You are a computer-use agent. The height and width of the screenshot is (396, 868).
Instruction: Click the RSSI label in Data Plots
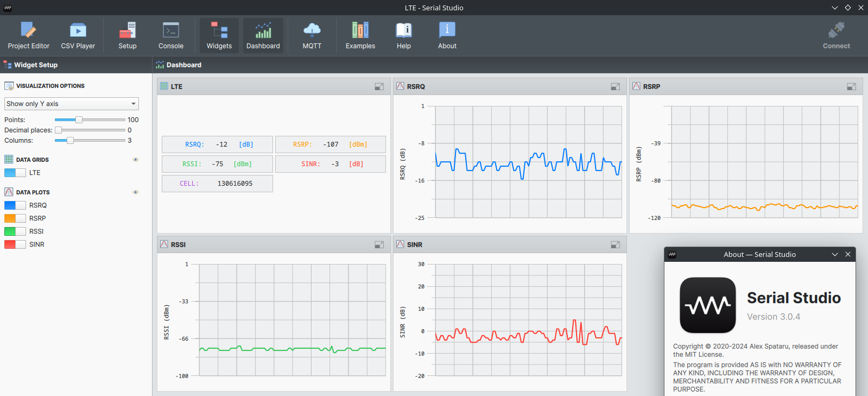(x=36, y=231)
